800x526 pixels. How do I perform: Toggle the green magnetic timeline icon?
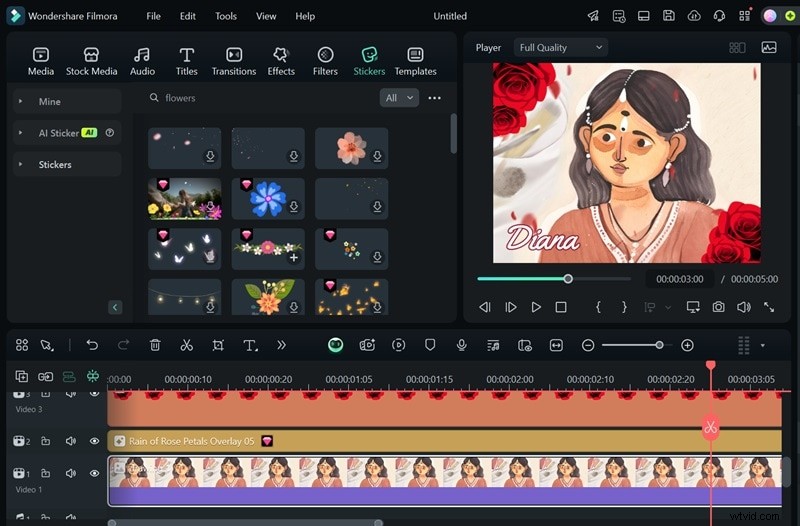93,377
